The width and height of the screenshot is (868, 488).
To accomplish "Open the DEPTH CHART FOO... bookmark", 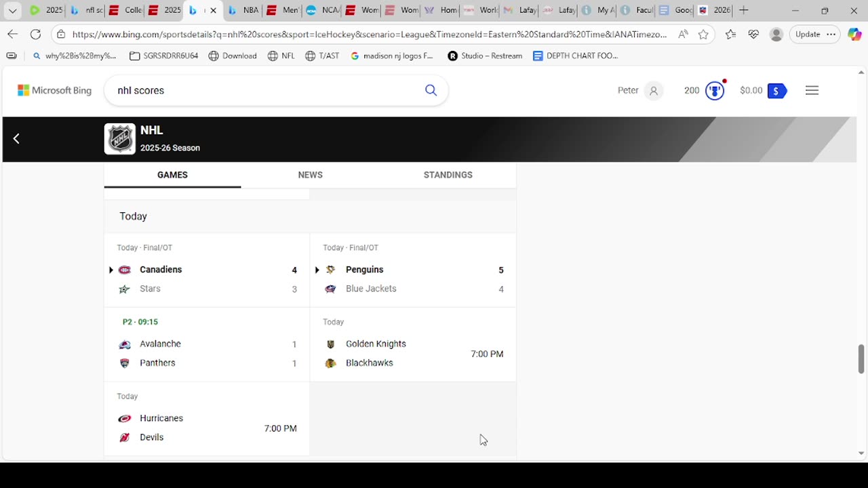I will [576, 56].
